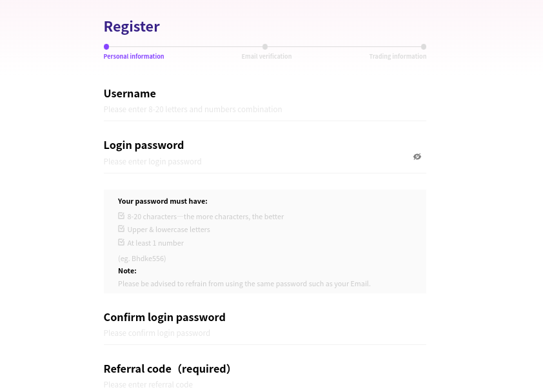Click the At least 1 number check icon
543x392 pixels.
point(121,242)
